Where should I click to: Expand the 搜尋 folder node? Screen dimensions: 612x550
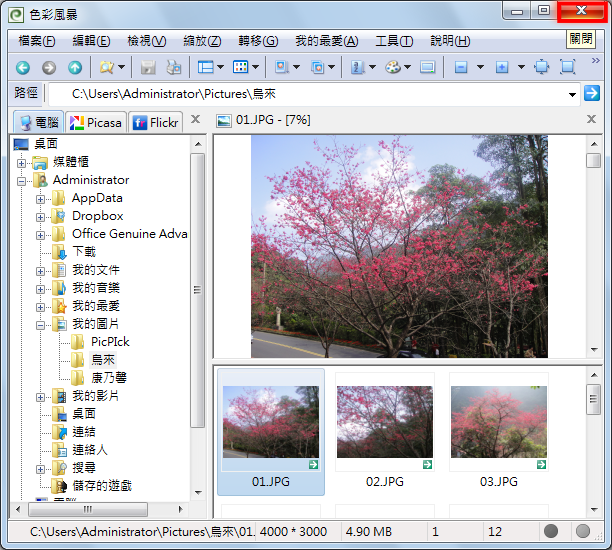click(40, 469)
